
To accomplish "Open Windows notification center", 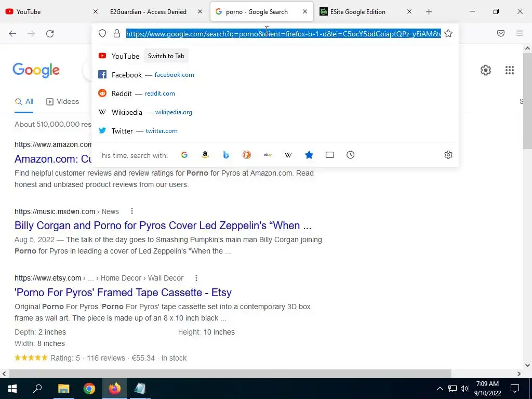I will tap(515, 389).
